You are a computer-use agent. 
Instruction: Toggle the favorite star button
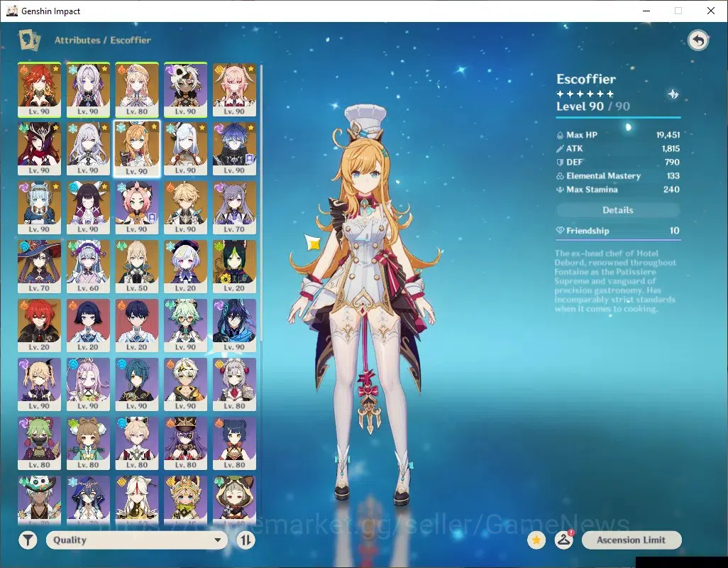tap(536, 540)
